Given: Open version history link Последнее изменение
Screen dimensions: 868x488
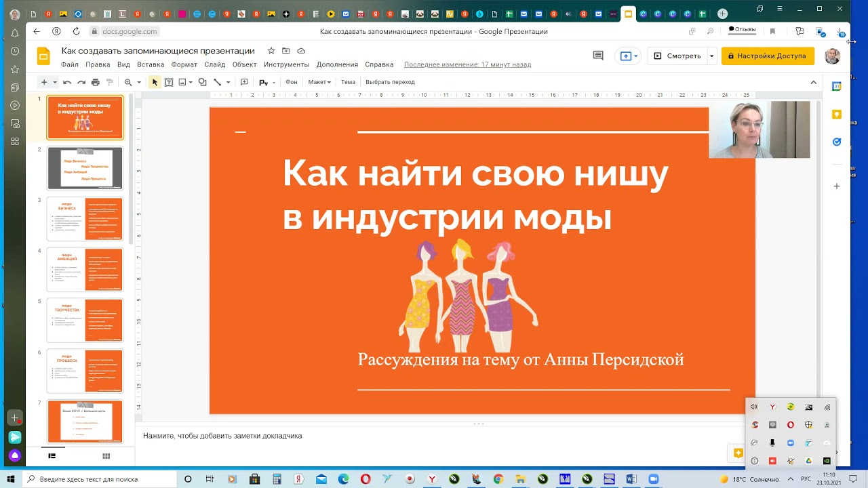Looking at the screenshot, I should pyautogui.click(x=468, y=64).
